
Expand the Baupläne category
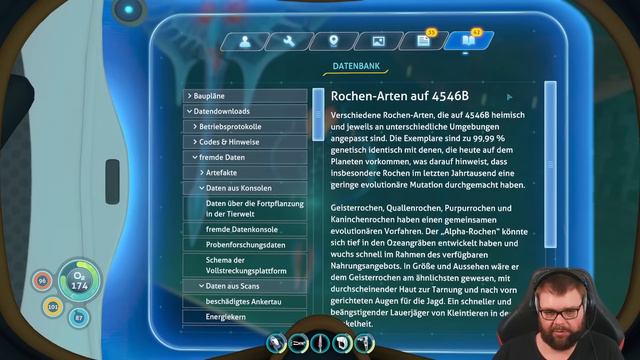tap(245, 96)
